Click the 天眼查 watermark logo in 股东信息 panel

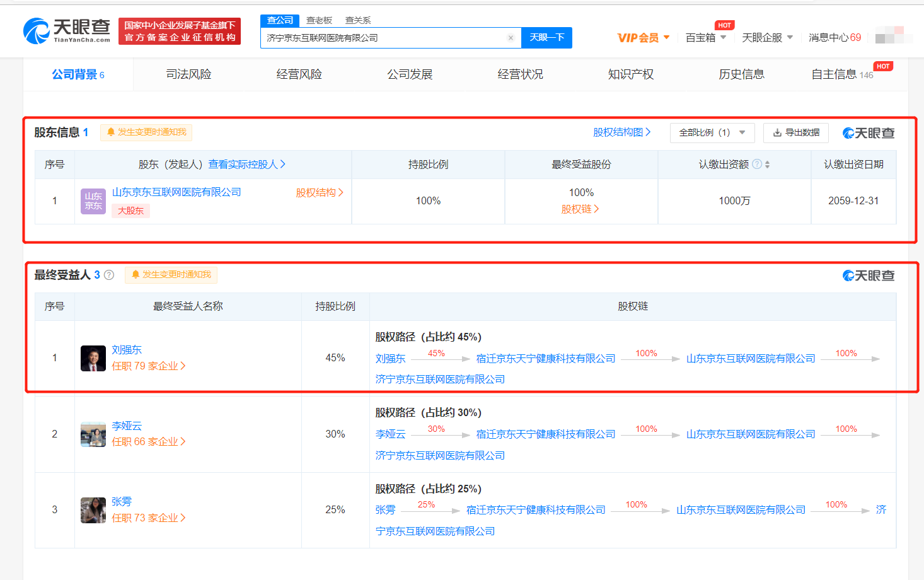click(x=868, y=132)
